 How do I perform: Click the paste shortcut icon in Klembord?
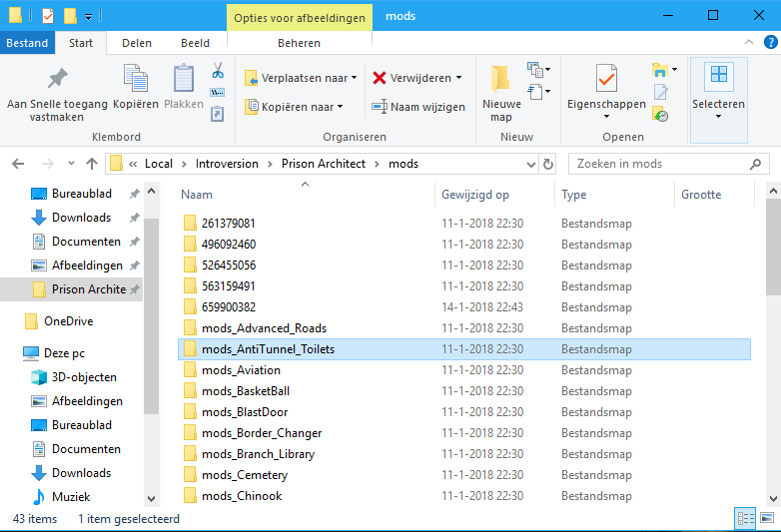click(x=218, y=114)
